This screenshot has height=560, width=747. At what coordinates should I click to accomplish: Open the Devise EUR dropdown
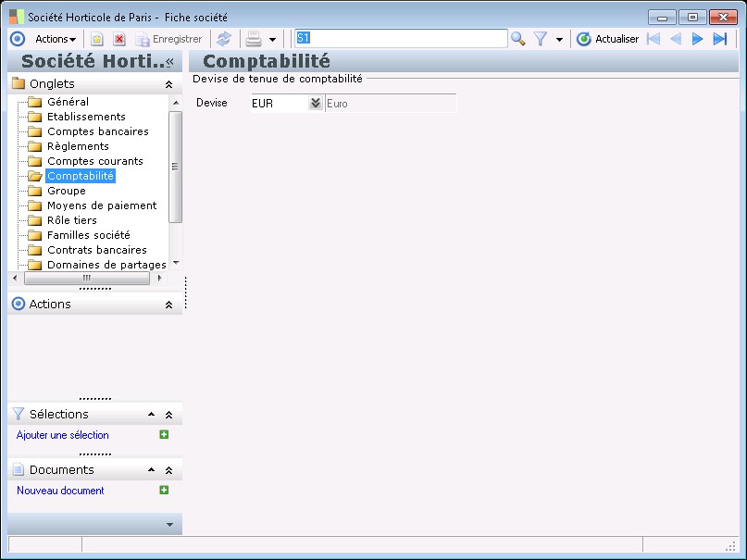316,103
